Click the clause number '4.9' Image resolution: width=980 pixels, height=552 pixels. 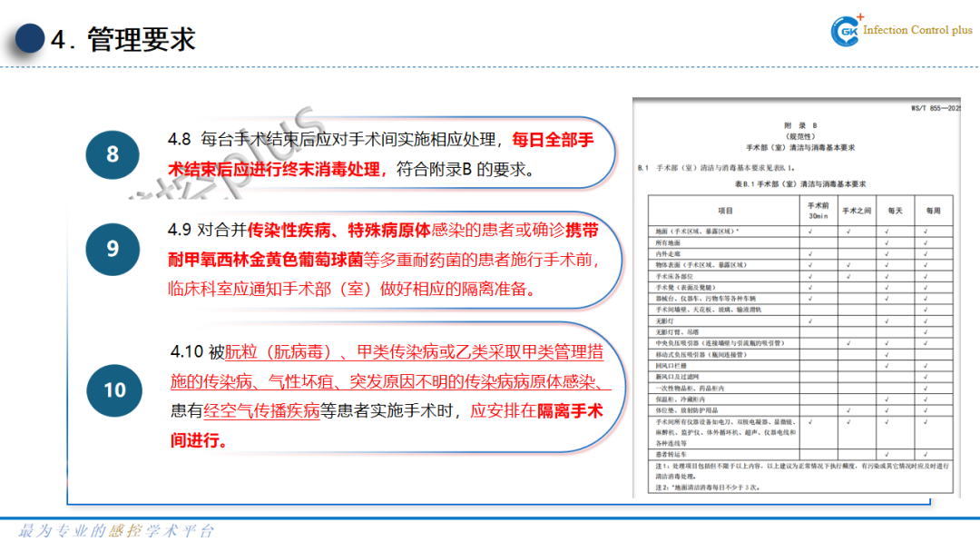pyautogui.click(x=180, y=230)
